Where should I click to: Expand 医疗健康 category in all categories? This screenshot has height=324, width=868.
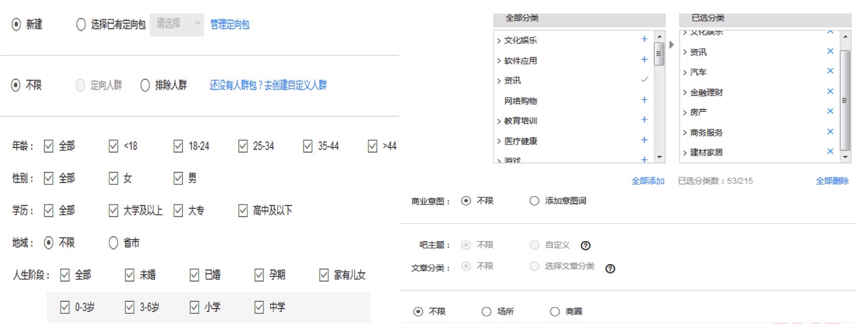[x=499, y=141]
